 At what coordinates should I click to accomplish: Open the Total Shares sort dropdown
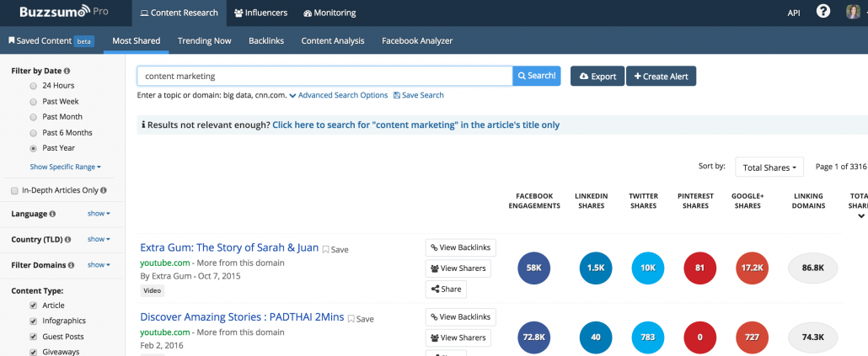tap(769, 167)
